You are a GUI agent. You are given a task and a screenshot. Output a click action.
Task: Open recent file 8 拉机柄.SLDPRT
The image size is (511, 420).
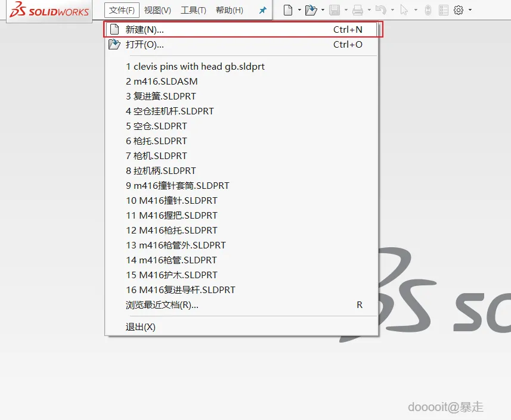[241, 171]
